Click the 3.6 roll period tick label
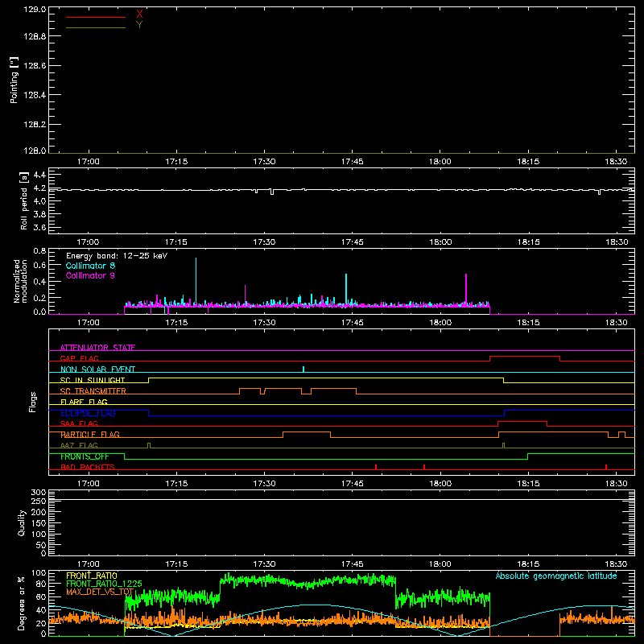The width and height of the screenshot is (644, 644). click(39, 227)
